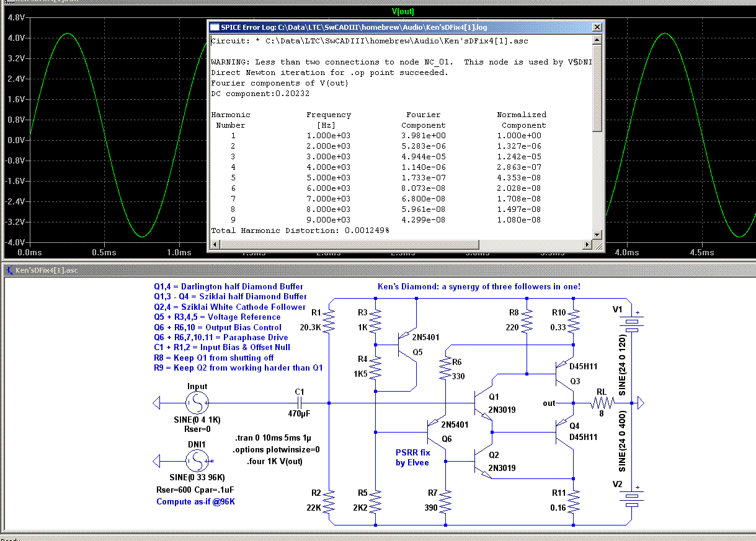Select the R4 resistor symbol
Screen dimensions: 756x541
376,367
